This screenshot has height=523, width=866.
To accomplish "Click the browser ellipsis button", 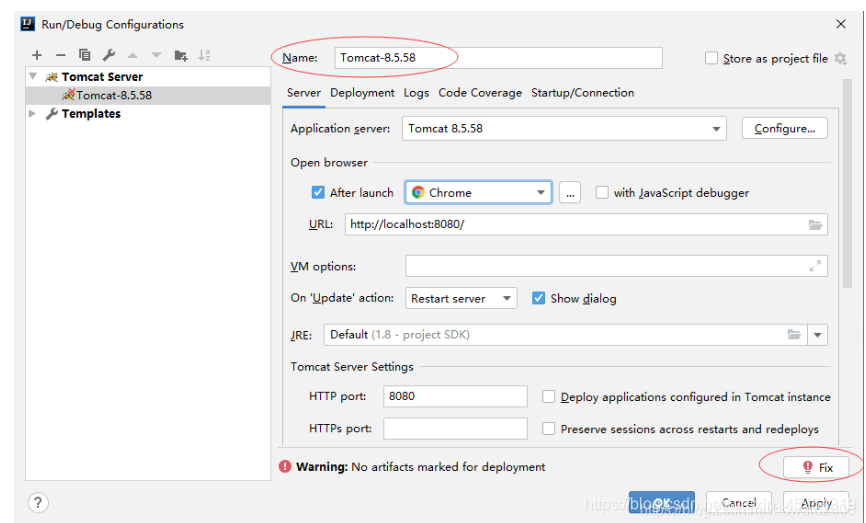I will click(570, 193).
